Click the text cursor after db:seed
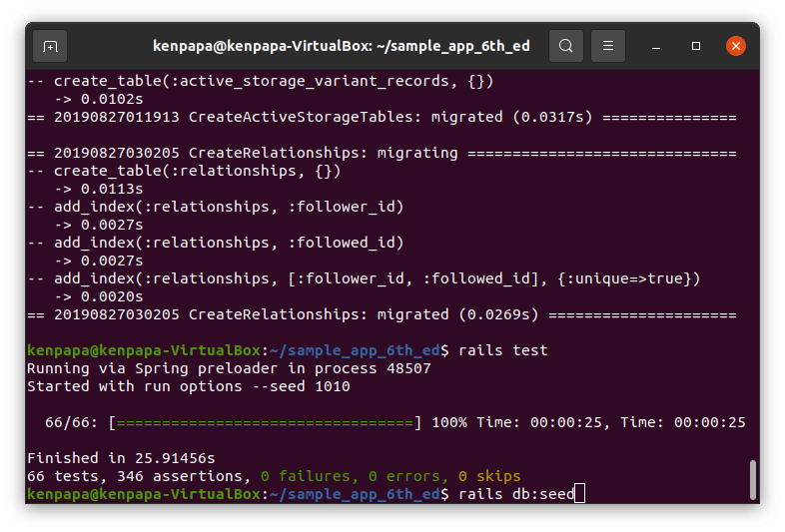This screenshot has height=532, width=785. 579,493
